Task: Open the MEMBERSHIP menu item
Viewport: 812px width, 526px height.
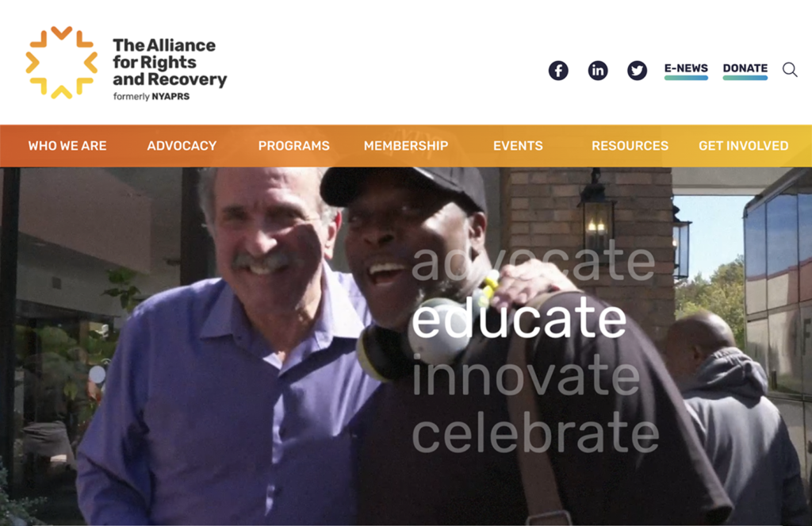Action: point(406,146)
